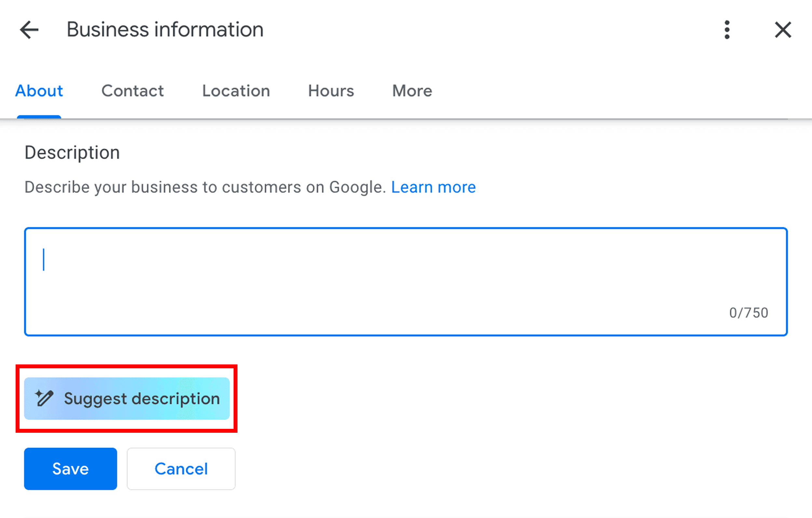Save the business description

(x=71, y=469)
